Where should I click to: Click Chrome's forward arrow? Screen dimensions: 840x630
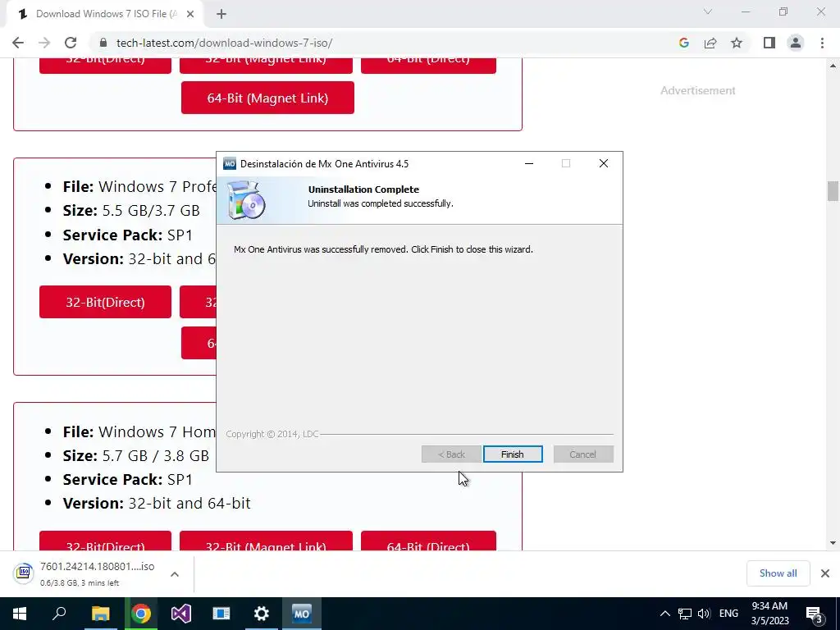44,43
